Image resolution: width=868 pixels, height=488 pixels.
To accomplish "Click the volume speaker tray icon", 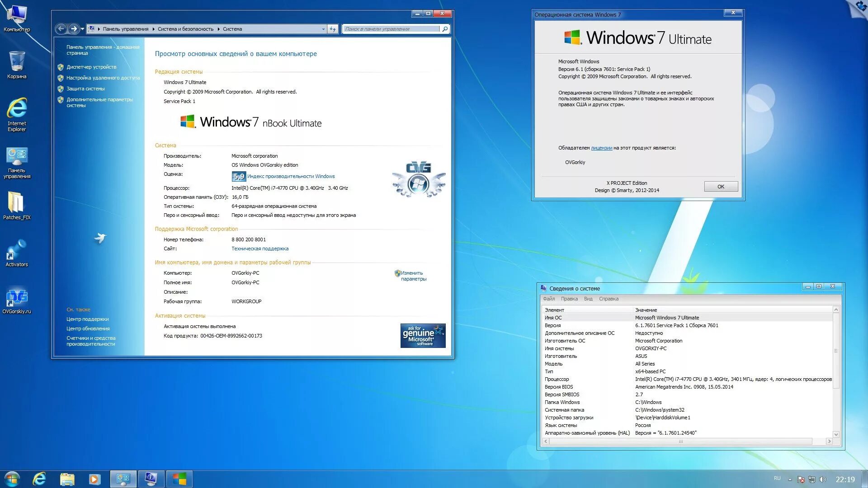I will (822, 479).
